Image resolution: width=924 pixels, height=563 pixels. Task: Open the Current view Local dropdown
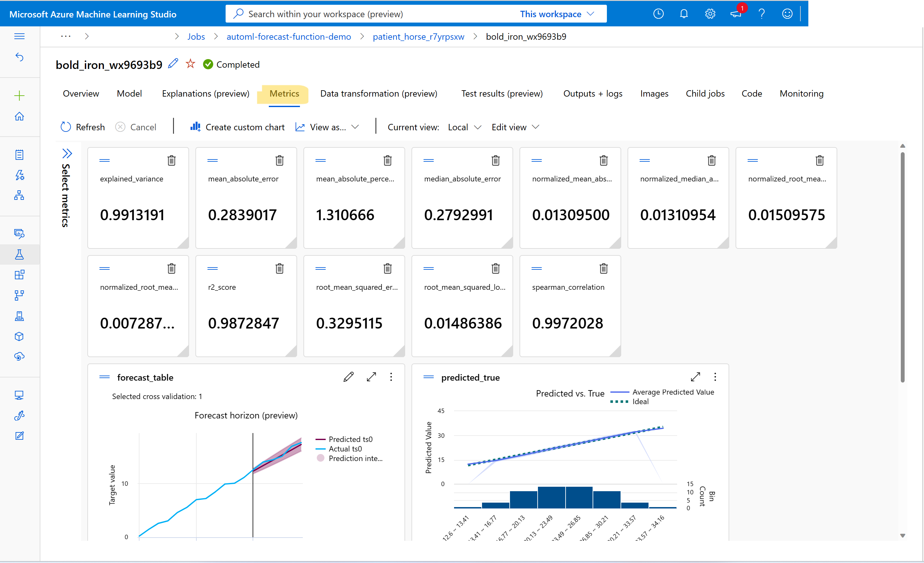(461, 127)
